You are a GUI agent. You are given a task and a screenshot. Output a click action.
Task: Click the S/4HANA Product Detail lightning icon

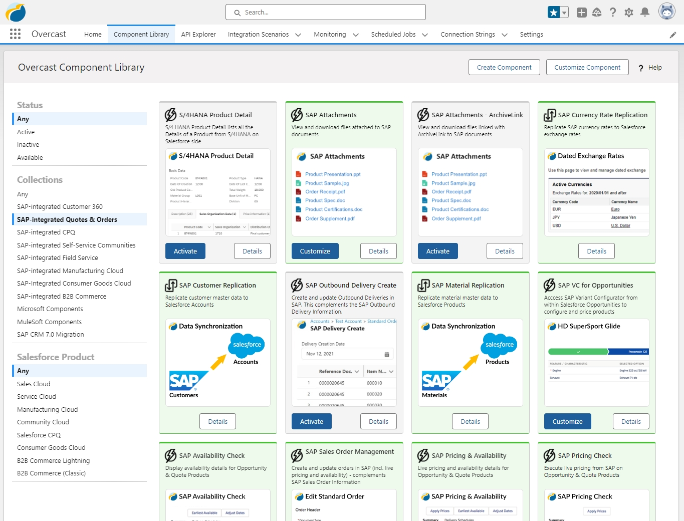click(x=171, y=115)
